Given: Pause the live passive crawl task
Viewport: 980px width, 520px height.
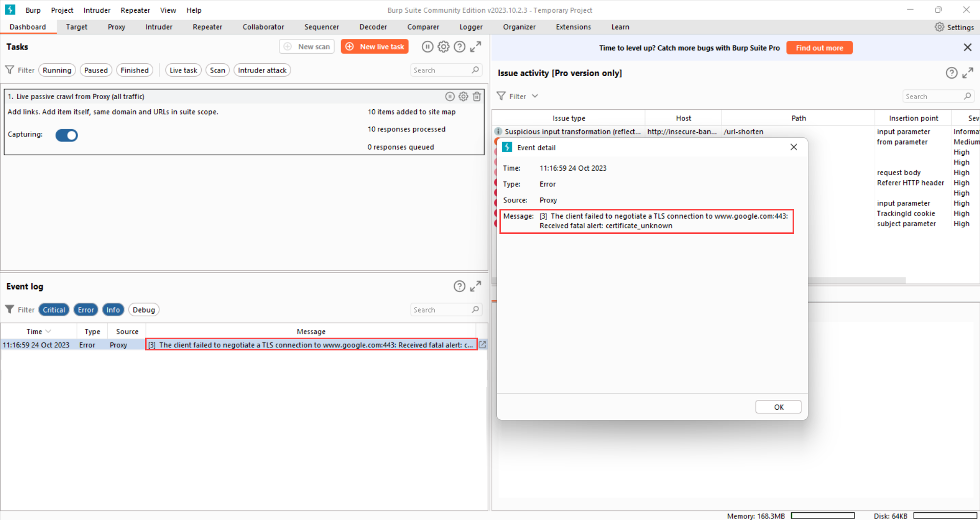Looking at the screenshot, I should [x=449, y=97].
